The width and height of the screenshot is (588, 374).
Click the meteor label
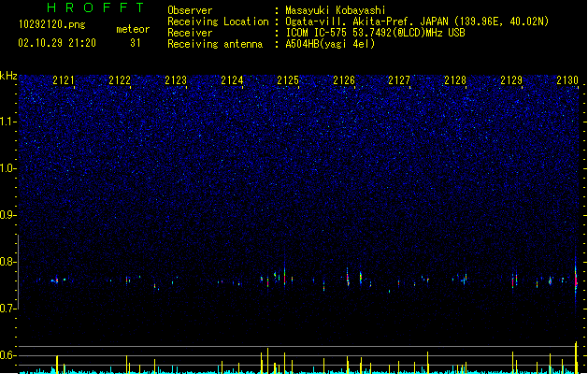(x=133, y=29)
